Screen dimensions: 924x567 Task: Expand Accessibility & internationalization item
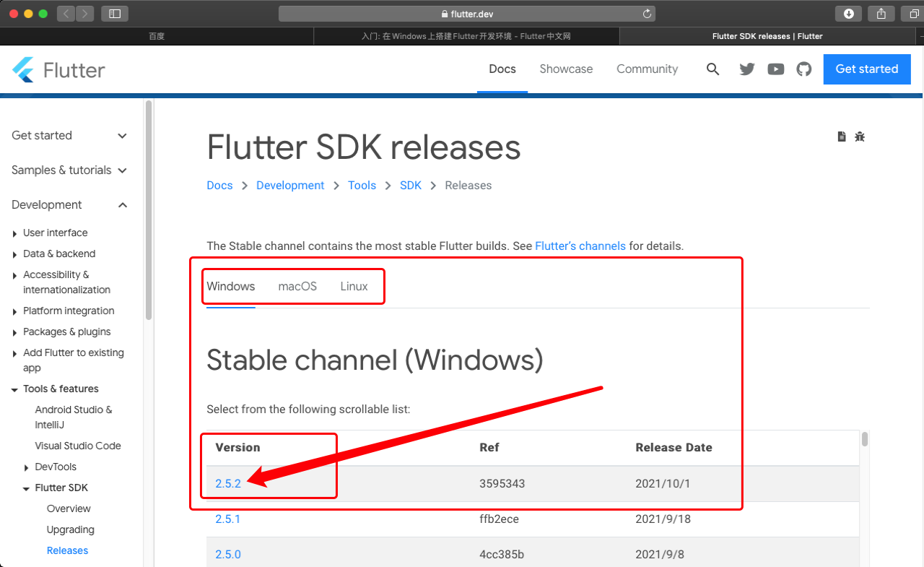click(61, 282)
